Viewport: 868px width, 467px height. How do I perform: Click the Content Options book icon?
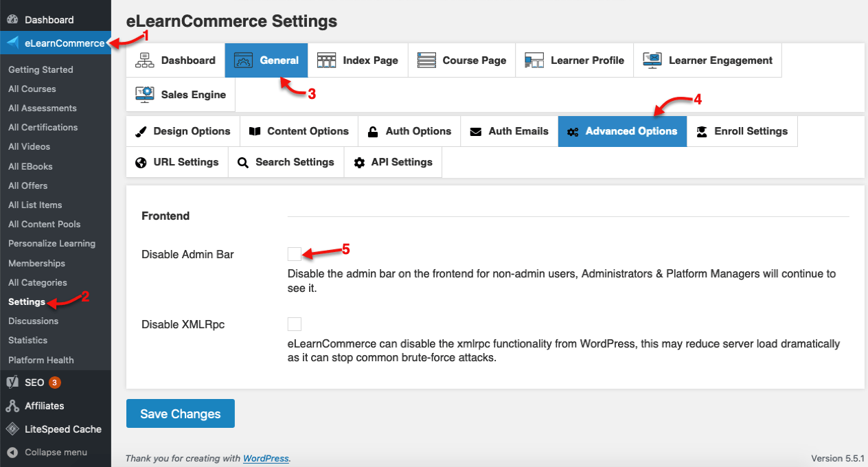[255, 131]
